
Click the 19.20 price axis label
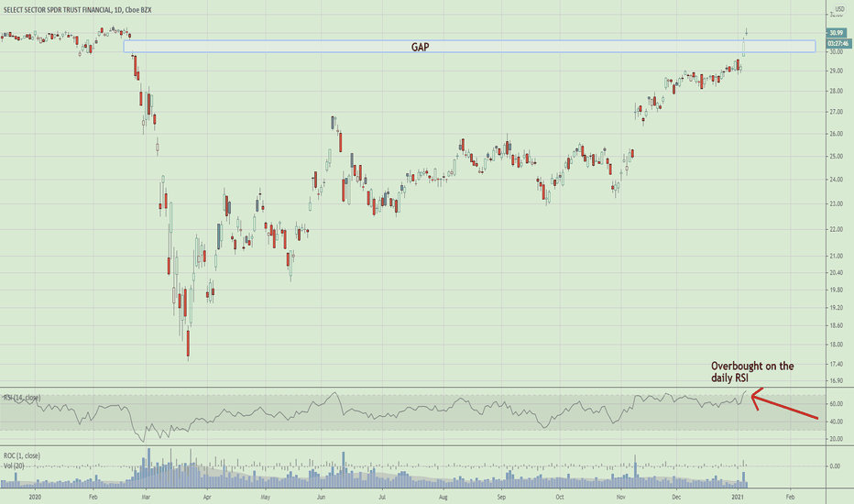[836, 307]
